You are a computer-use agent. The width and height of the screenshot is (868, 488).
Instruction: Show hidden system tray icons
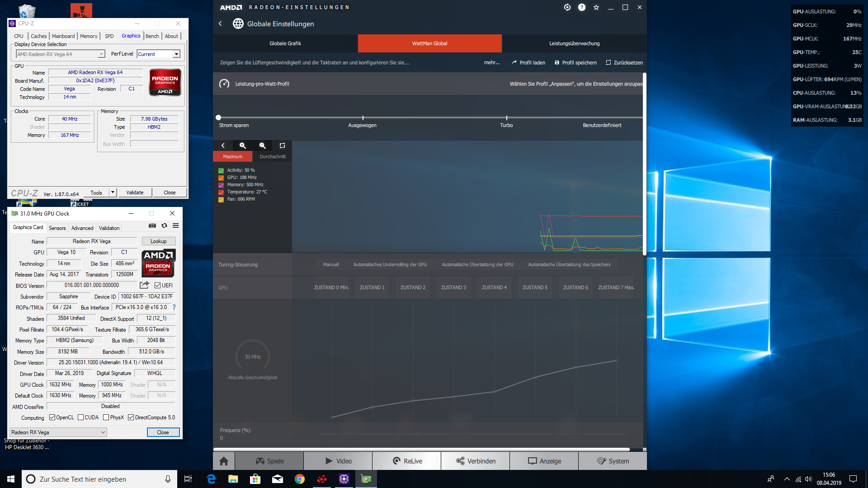pos(787,479)
